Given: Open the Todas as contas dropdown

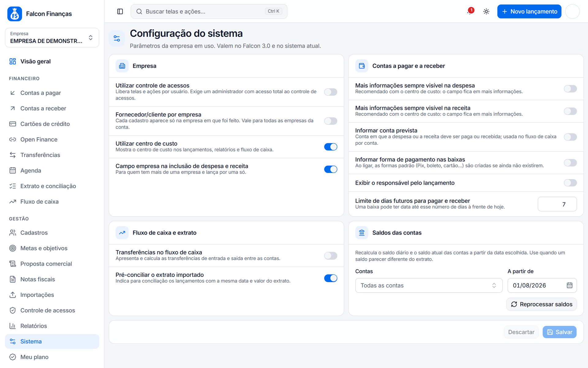Looking at the screenshot, I should coord(429,286).
